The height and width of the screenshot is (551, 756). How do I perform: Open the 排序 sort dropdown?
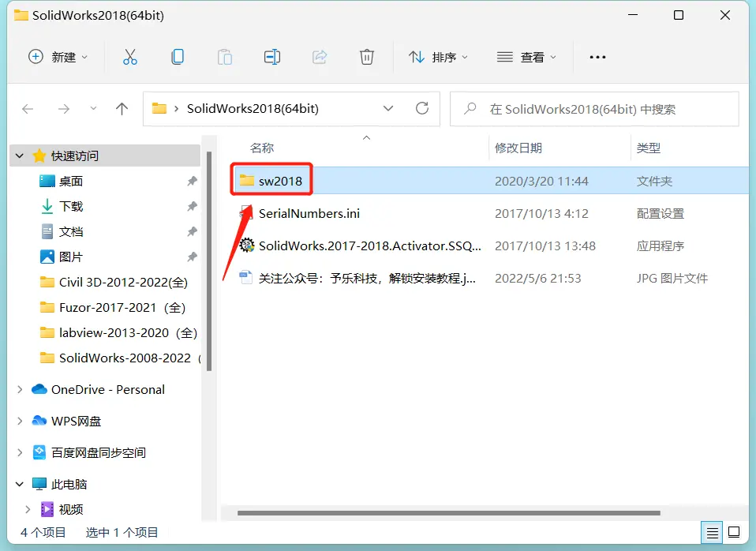click(x=438, y=57)
